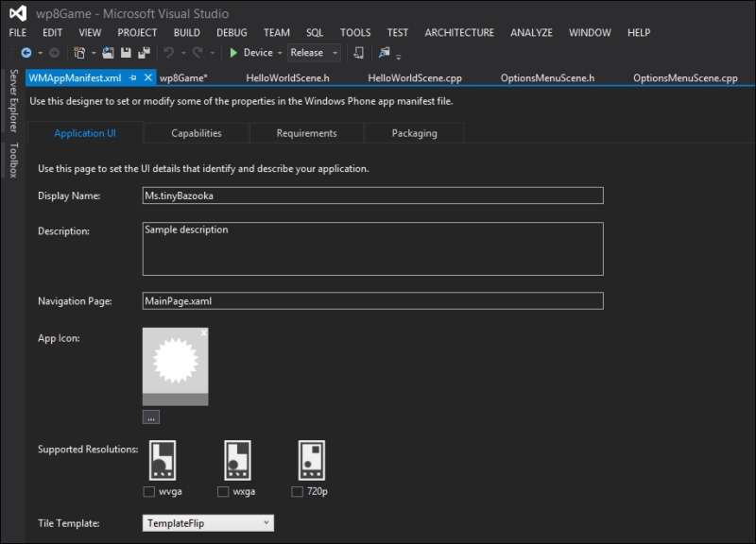756x544 pixels.
Task: Open the New Project dropdown arrow
Action: point(94,53)
